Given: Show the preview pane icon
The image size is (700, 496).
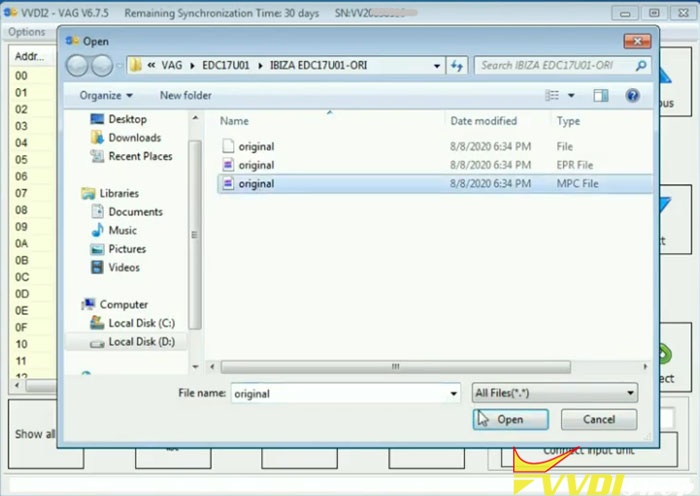Looking at the screenshot, I should pos(600,95).
